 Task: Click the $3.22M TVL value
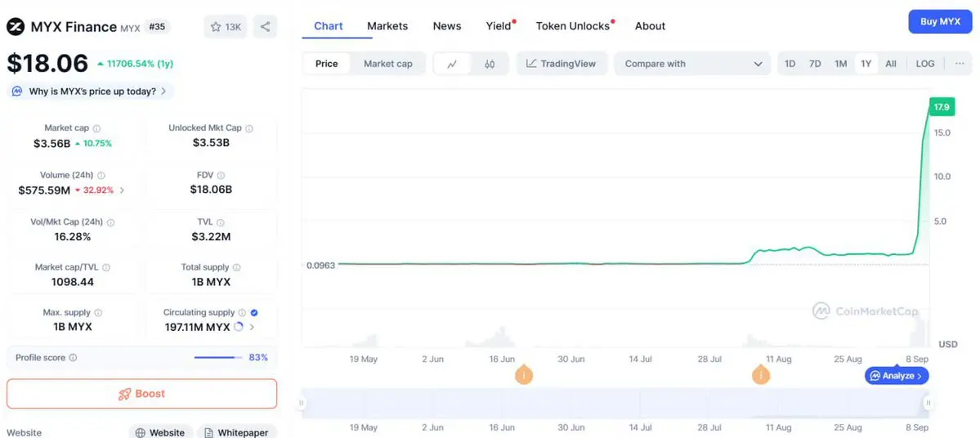pos(211,237)
